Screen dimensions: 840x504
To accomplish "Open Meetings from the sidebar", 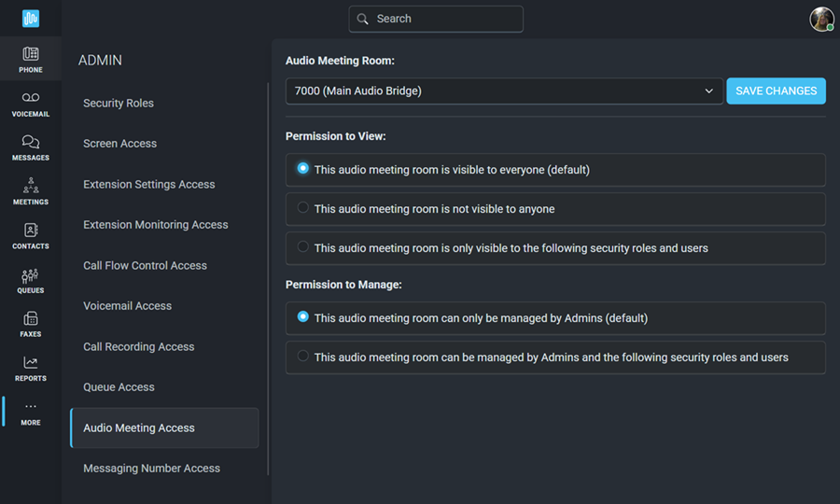I will 31,191.
